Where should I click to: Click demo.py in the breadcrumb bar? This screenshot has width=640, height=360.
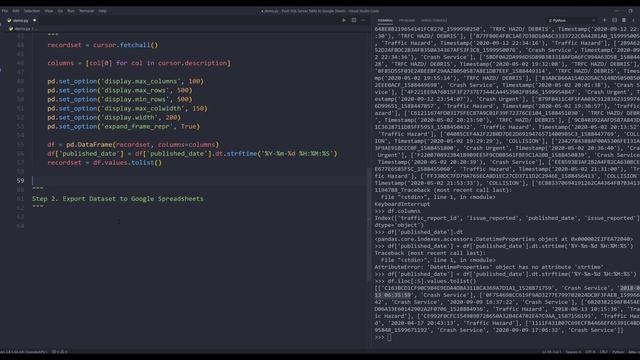(22, 29)
